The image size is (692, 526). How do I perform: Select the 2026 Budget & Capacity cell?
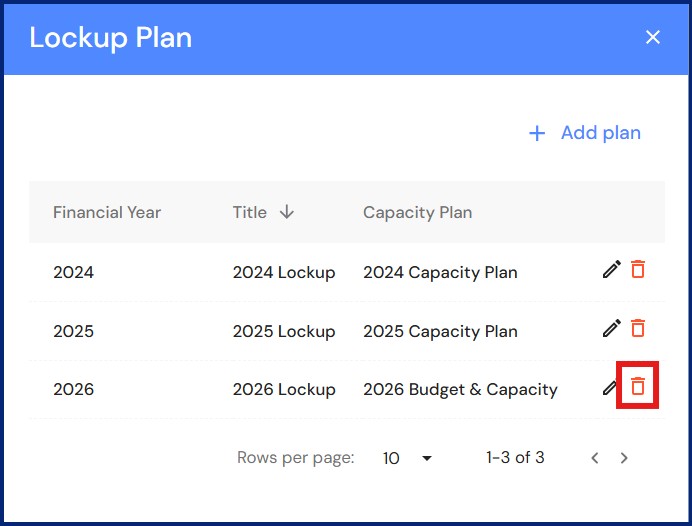point(460,390)
